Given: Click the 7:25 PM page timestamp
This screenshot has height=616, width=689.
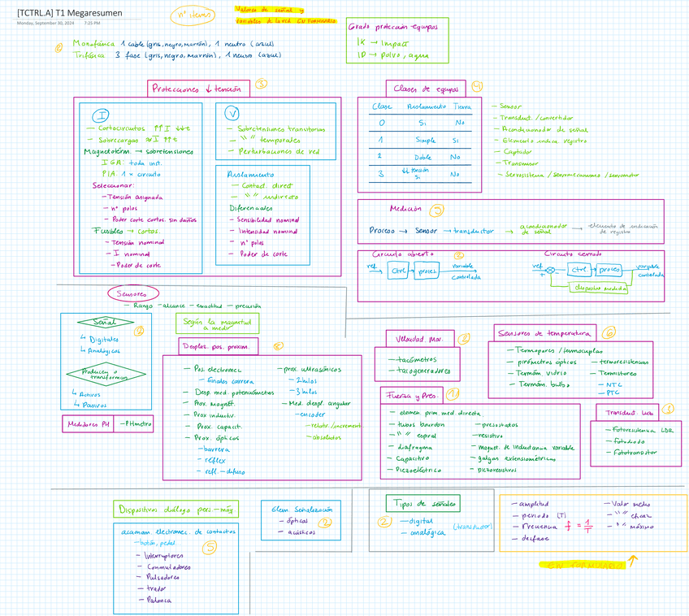Looking at the screenshot, I should pos(93,23).
